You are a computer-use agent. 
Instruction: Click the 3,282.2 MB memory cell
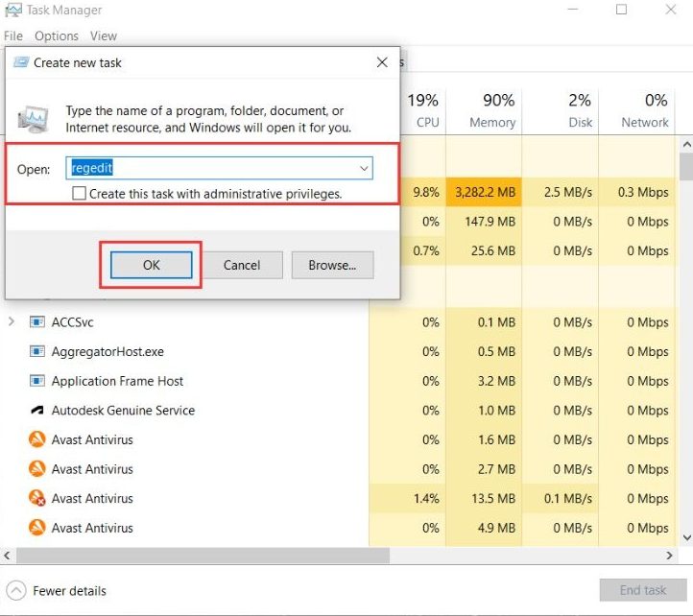pos(484,192)
